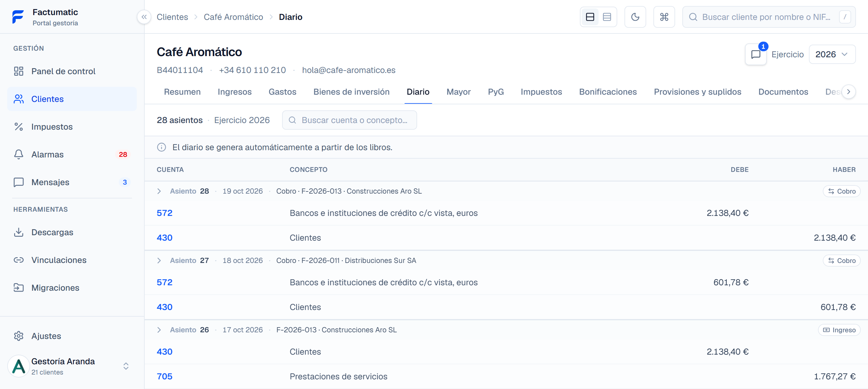
Task: Open Migraciones in the sidebar
Action: [x=72, y=288]
